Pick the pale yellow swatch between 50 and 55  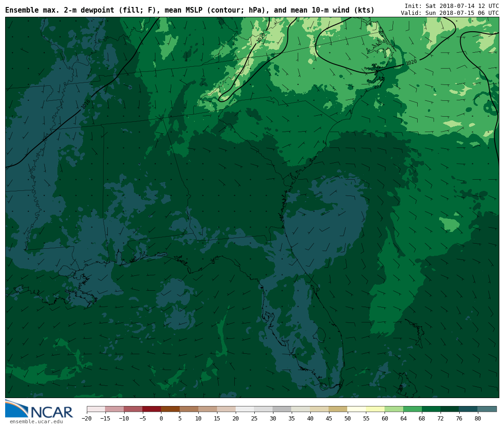(x=357, y=409)
